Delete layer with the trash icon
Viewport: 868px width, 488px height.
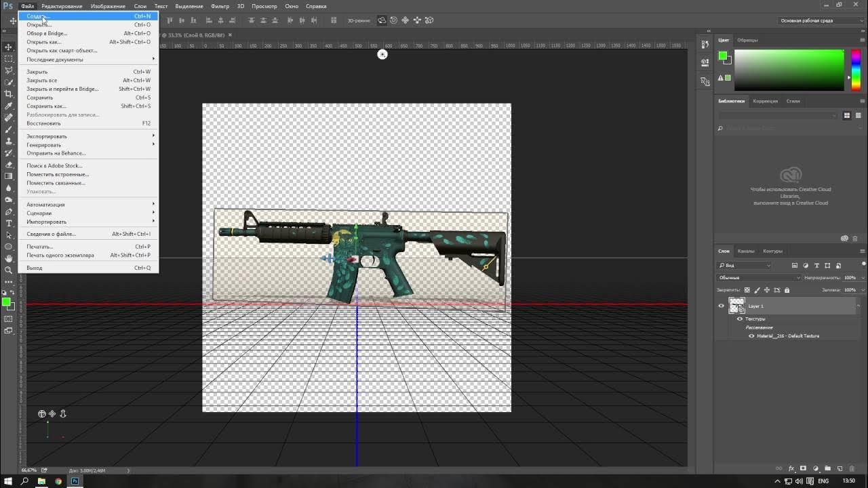(852, 468)
